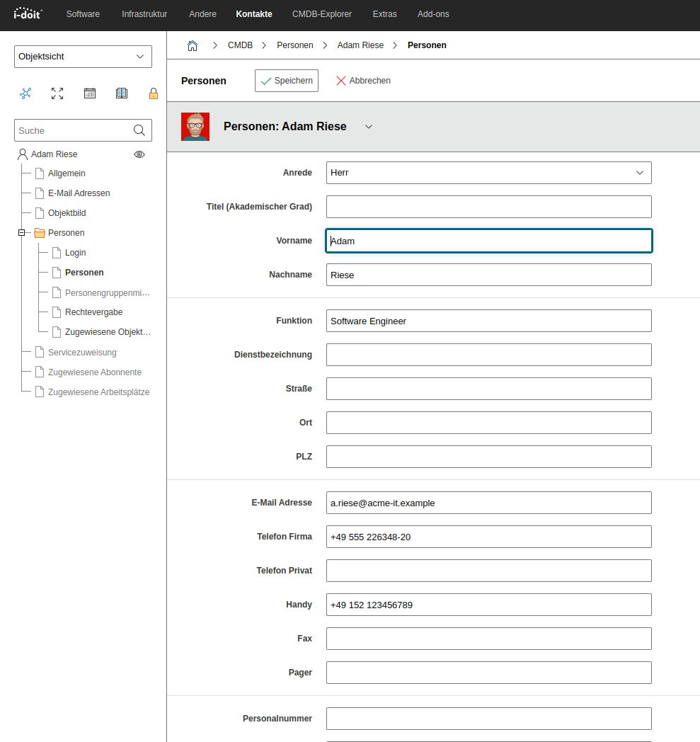The height and width of the screenshot is (742, 700).
Task: Expand chevron next to Personen: Adam Riese
Action: 368,127
